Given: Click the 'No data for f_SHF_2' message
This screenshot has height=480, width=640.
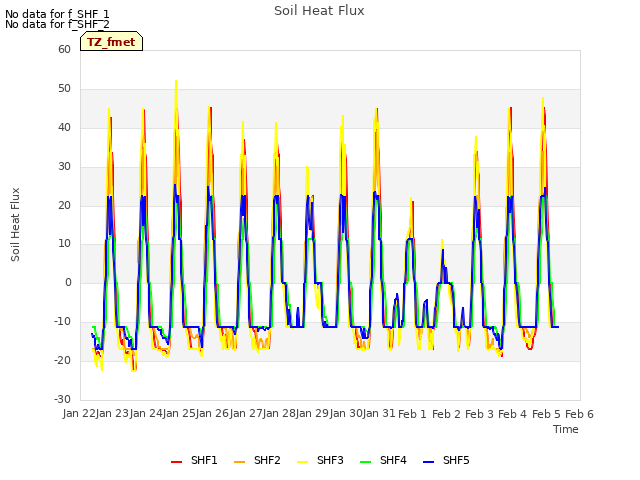Looking at the screenshot, I should (x=57, y=24).
